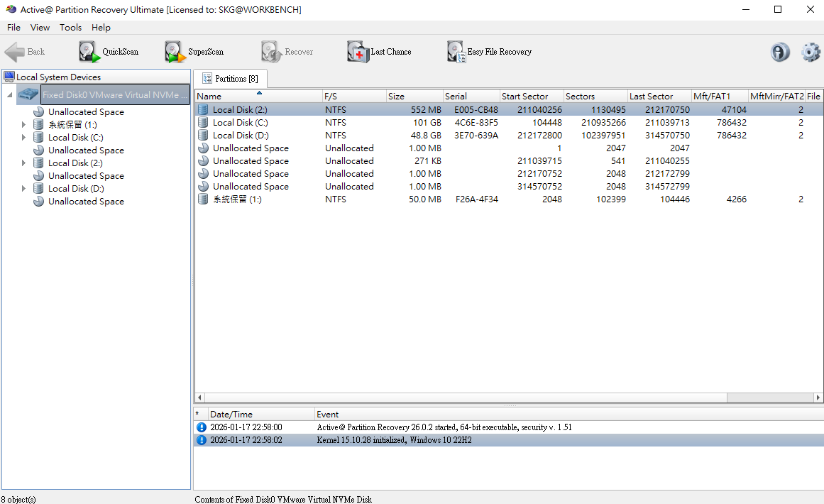This screenshot has width=824, height=504.
Task: Click the Local Disk (D:) tree icon
Action: pos(38,188)
